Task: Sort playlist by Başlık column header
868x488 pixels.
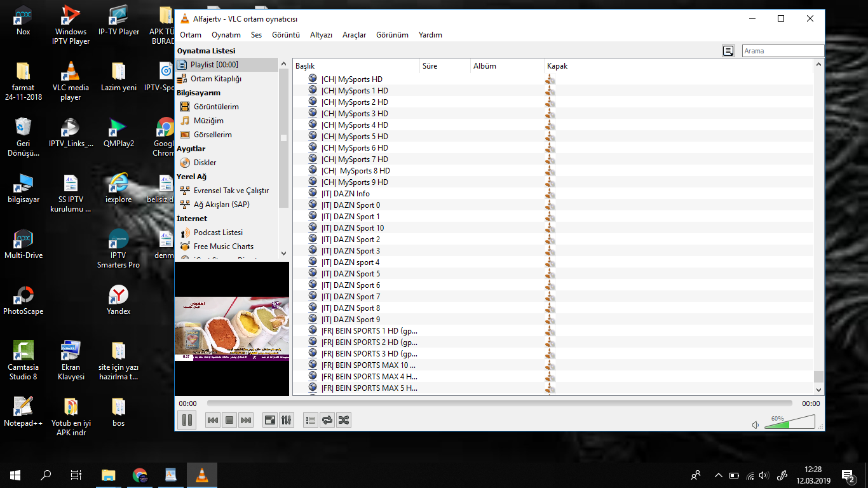Action: 356,66
